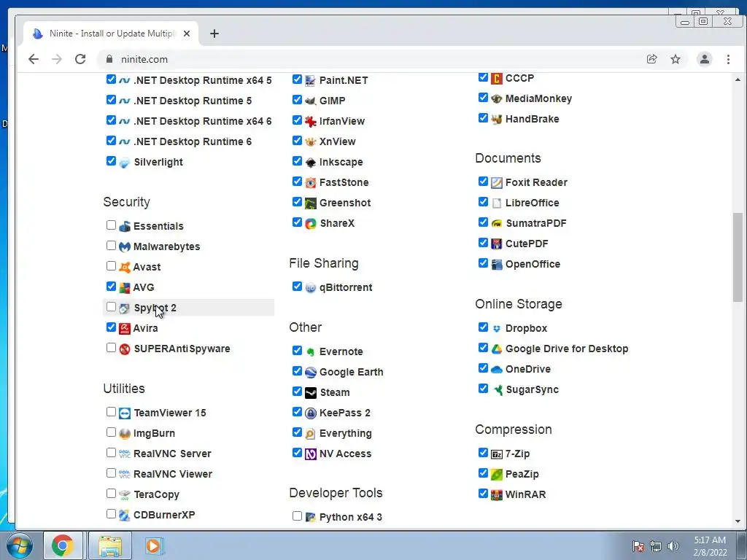The image size is (747, 560).
Task: Click the HandBrake label
Action: click(x=532, y=119)
